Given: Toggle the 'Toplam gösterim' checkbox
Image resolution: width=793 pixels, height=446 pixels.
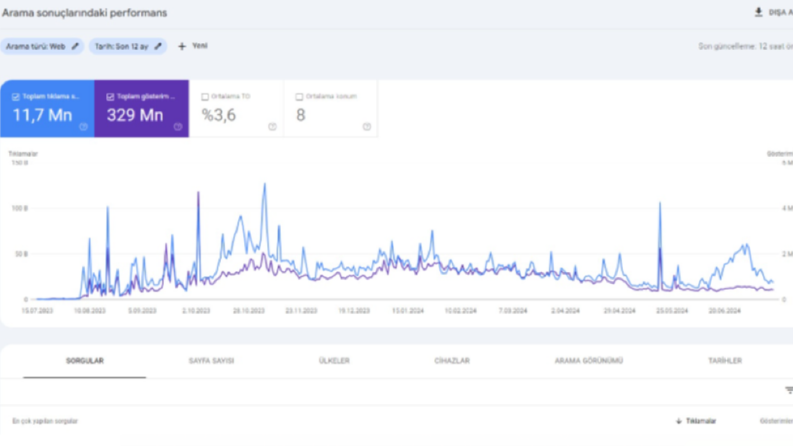Looking at the screenshot, I should point(110,97).
